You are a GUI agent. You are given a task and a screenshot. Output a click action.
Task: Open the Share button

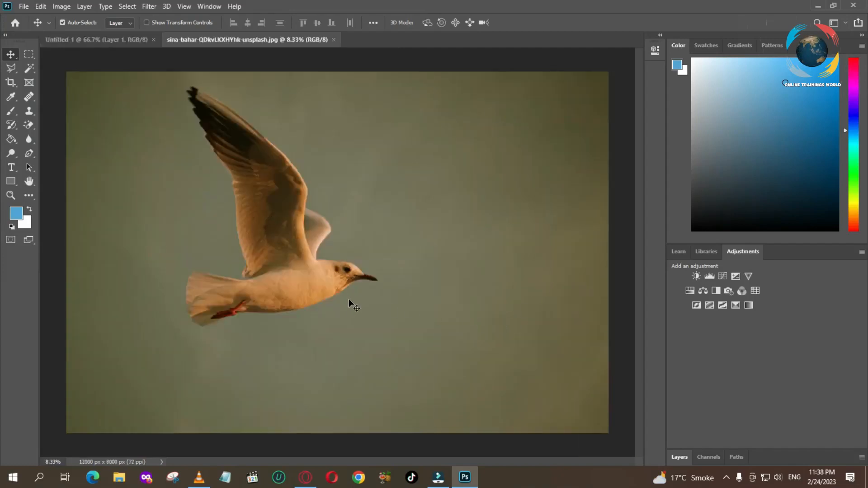tap(858, 23)
